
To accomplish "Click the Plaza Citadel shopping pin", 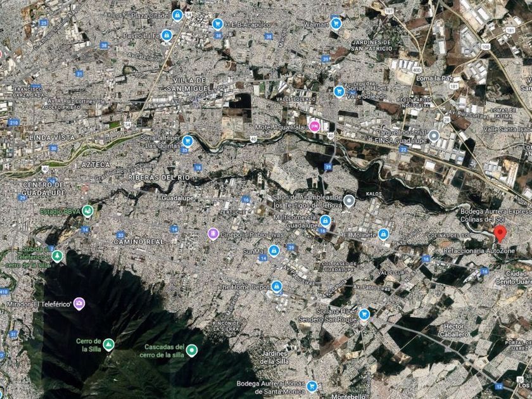I will (177, 15).
